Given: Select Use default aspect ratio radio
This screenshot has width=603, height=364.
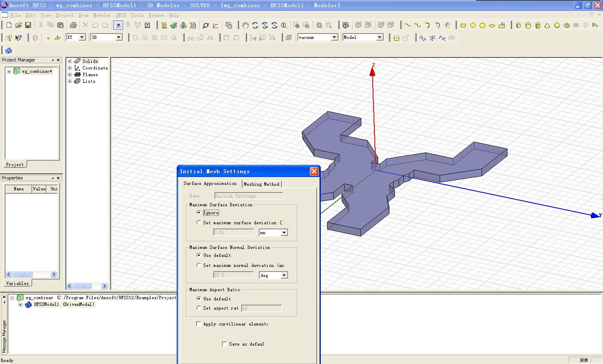Looking at the screenshot, I should [x=199, y=299].
